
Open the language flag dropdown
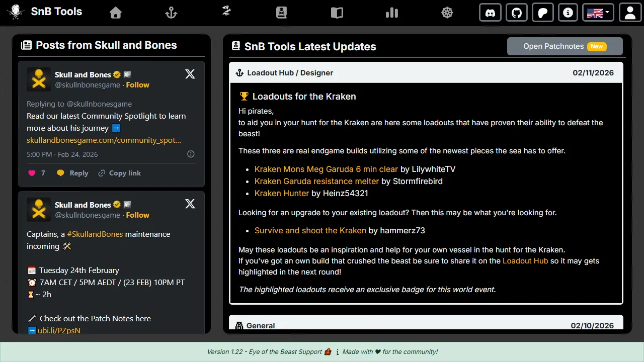[x=598, y=13]
